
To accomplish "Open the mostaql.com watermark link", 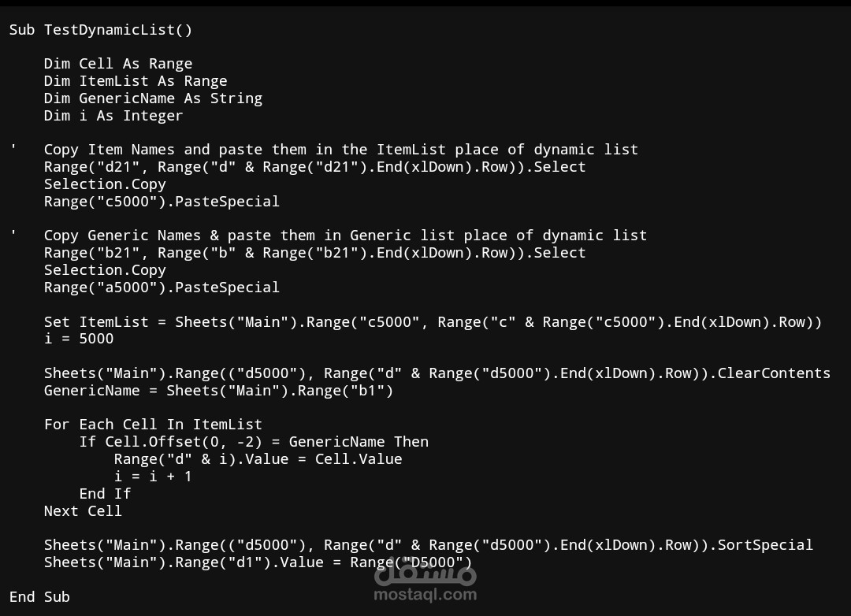I will pos(425,595).
